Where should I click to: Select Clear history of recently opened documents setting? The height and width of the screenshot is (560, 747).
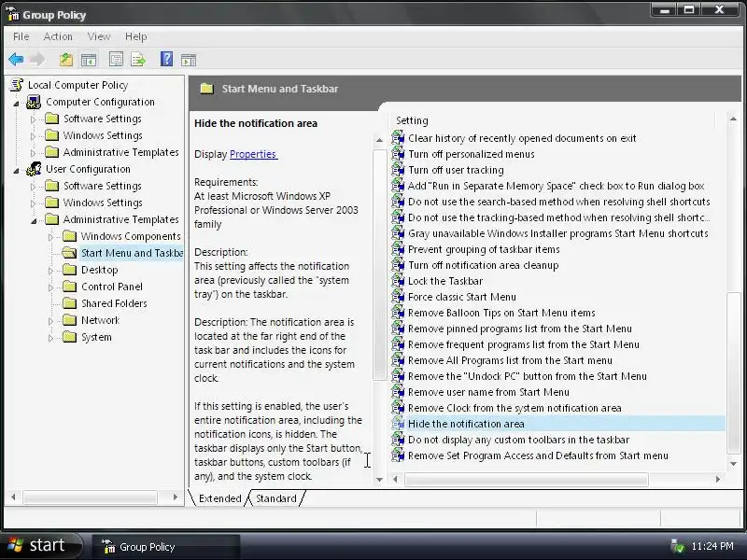pos(522,138)
